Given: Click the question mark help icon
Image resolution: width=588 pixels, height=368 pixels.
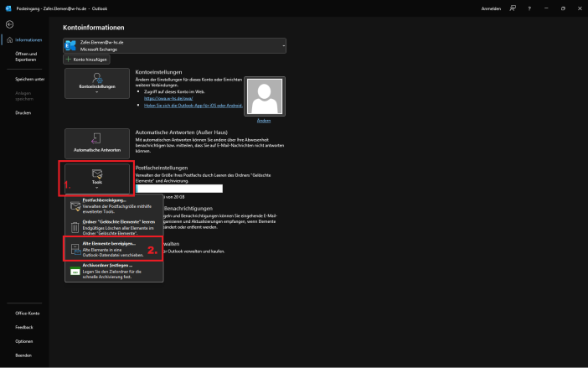Looking at the screenshot, I should point(529,8).
